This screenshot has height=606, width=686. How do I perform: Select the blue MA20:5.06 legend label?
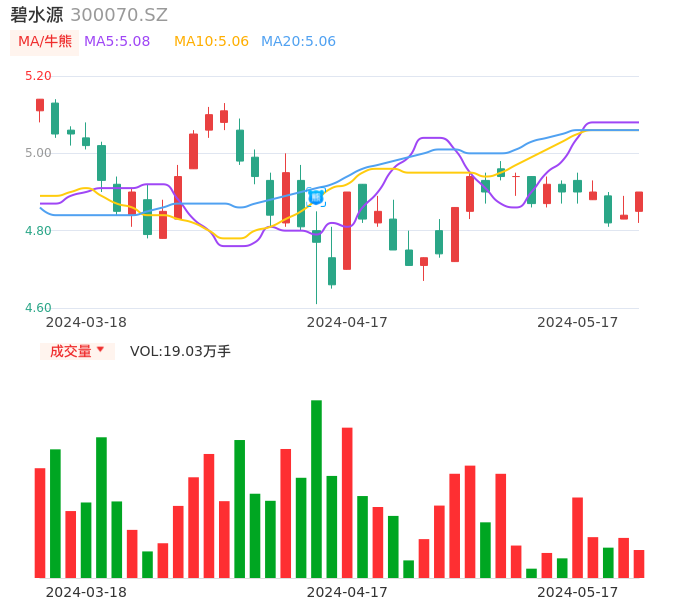[x=298, y=42]
